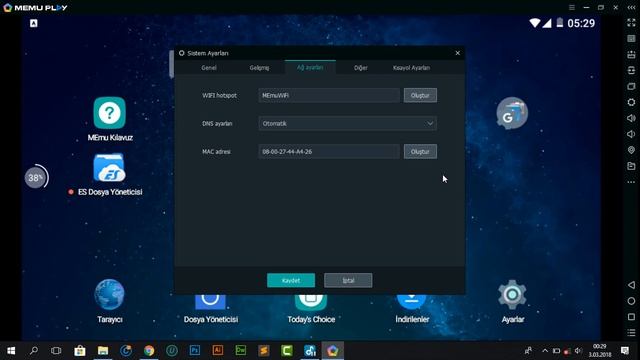Open Chrome from Windows taskbar
This screenshot has width=640, height=360.
[x=149, y=350]
